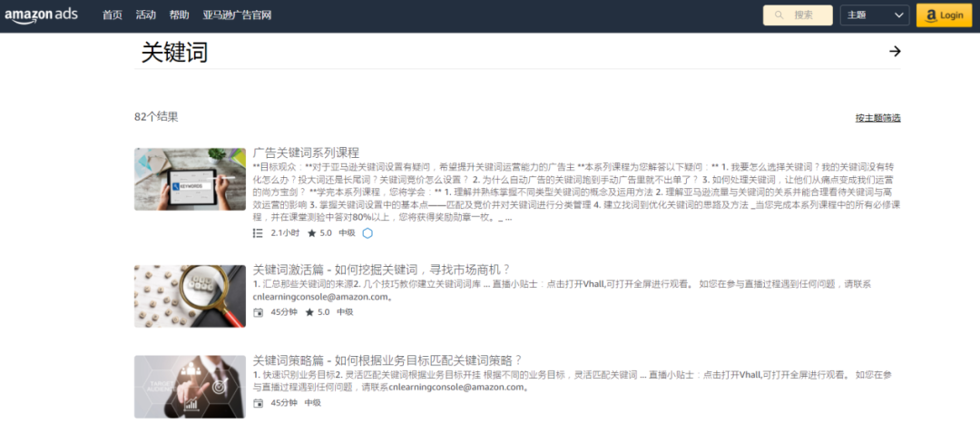Click the star icon of 关键词激活篇 course
The width and height of the screenshot is (980, 424).
[309, 312]
